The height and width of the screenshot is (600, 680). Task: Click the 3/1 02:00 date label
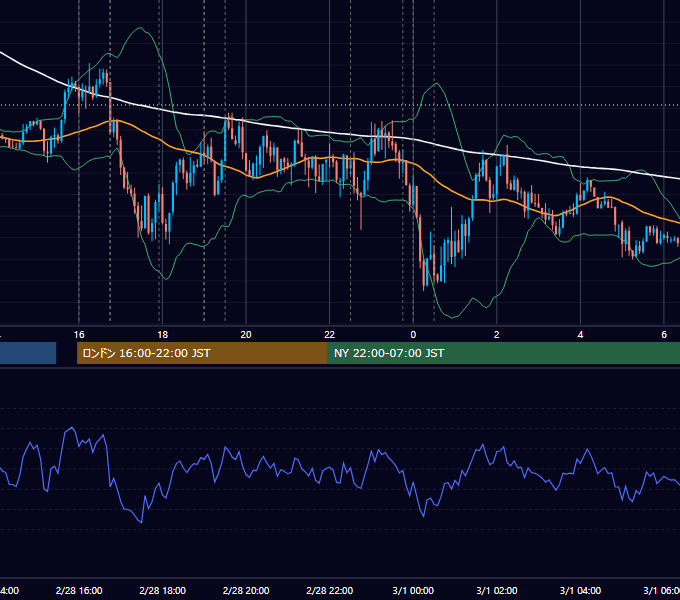[x=497, y=590]
